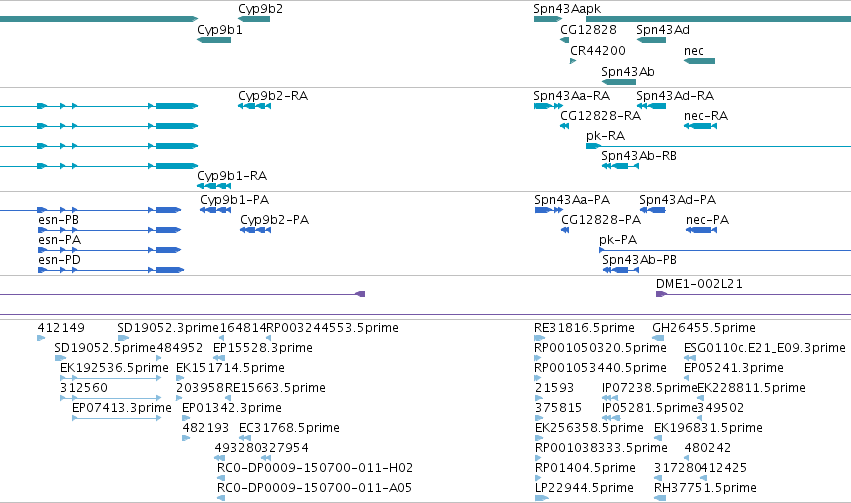Click the esn-PA label
The image size is (851, 503).
click(59, 240)
